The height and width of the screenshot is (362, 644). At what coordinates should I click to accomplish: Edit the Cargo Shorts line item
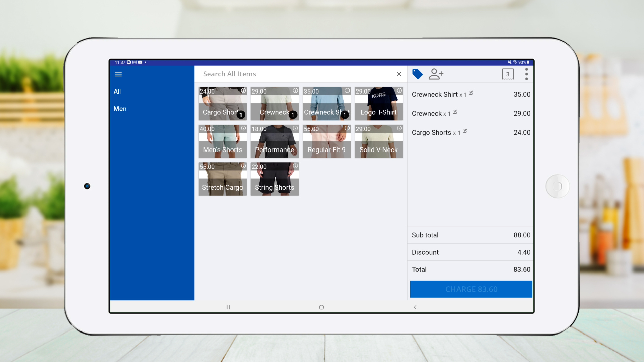465,131
